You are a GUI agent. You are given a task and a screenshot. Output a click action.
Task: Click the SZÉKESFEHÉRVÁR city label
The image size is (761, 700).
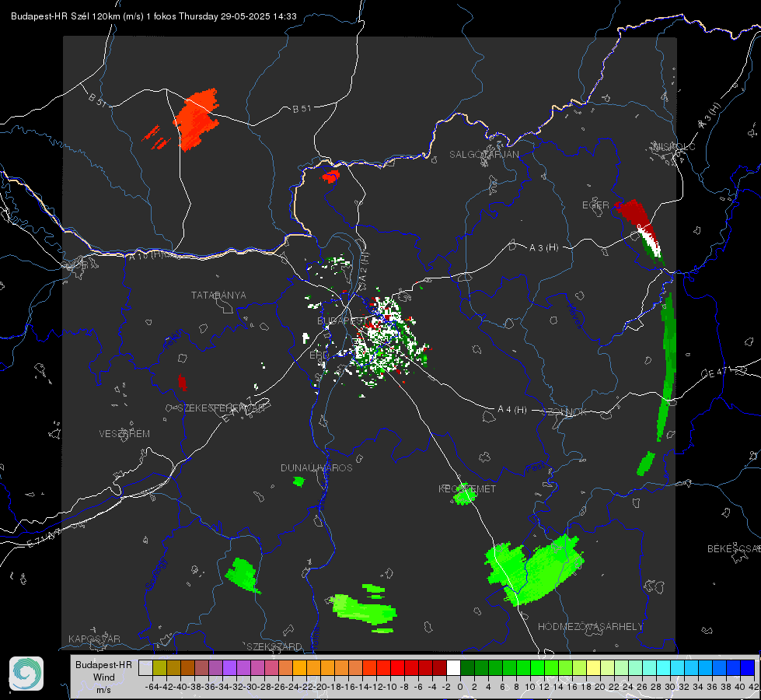point(222,408)
